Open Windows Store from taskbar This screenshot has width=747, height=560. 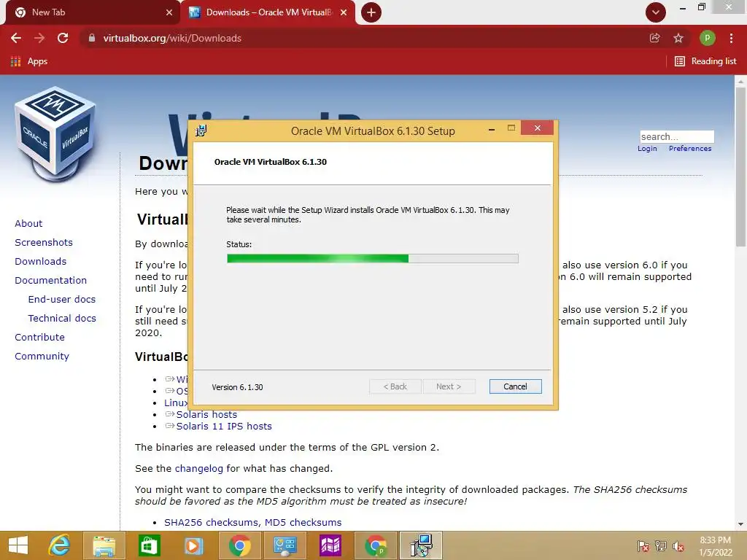pyautogui.click(x=149, y=545)
